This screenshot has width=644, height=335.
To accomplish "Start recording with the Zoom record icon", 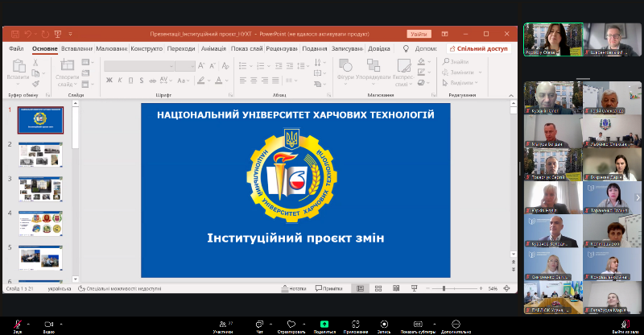I will pos(384,323).
